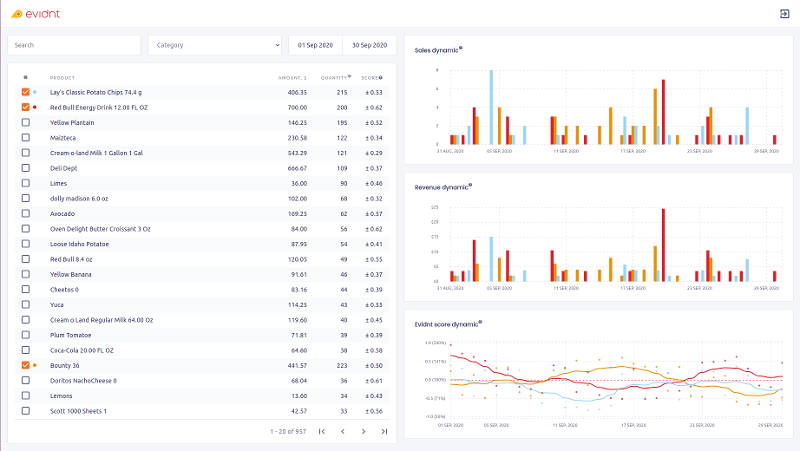Image resolution: width=800 pixels, height=451 pixels.
Task: Click 'Yuca' product name
Action: (57, 305)
